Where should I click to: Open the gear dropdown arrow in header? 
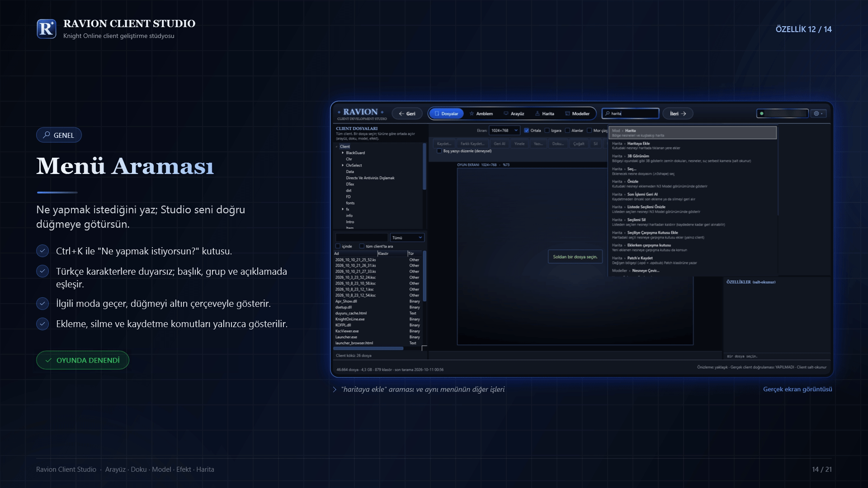tap(822, 113)
